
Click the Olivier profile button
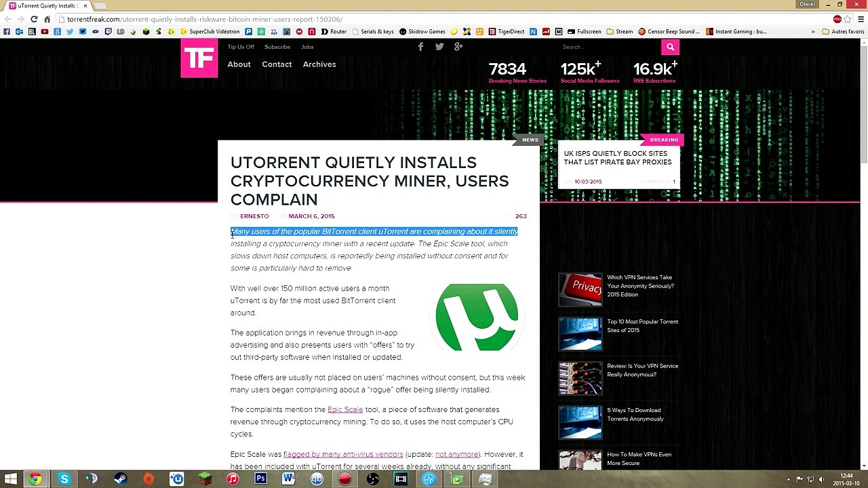click(807, 4)
